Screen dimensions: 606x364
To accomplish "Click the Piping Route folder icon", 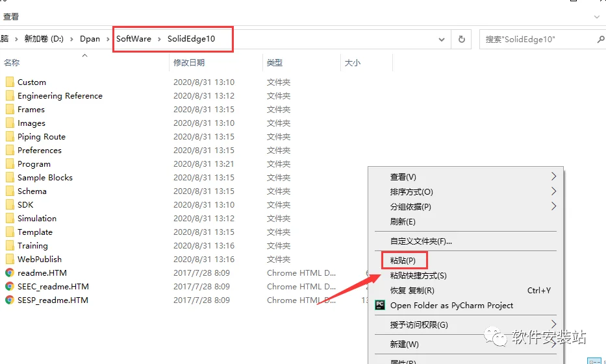I will click(10, 137).
